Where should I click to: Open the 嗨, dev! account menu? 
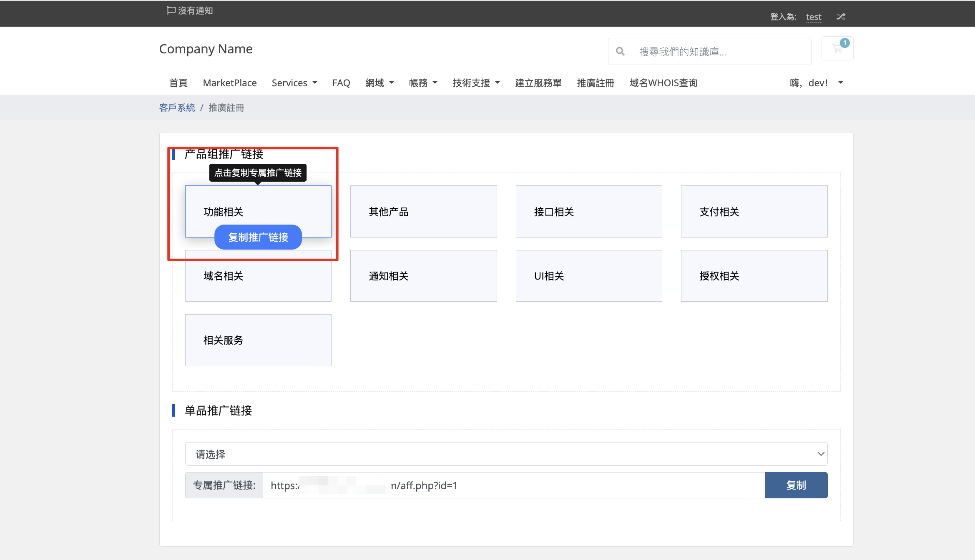[816, 83]
